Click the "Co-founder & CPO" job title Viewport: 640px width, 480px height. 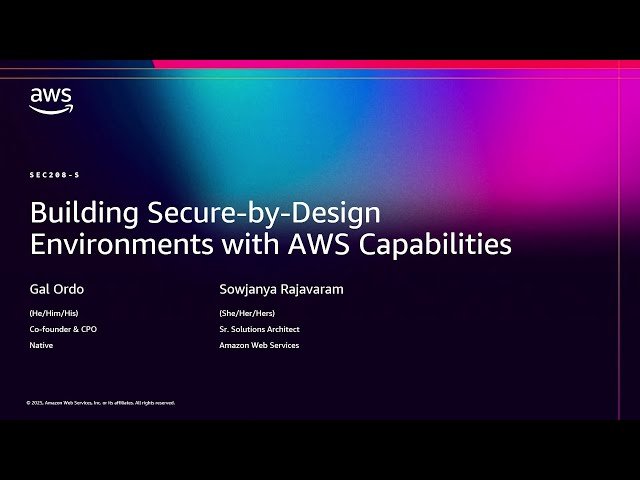coord(63,329)
